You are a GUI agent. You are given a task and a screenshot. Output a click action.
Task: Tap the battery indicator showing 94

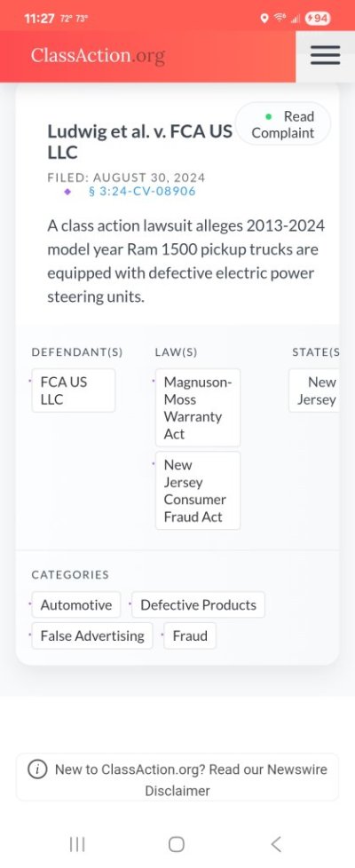318,19
